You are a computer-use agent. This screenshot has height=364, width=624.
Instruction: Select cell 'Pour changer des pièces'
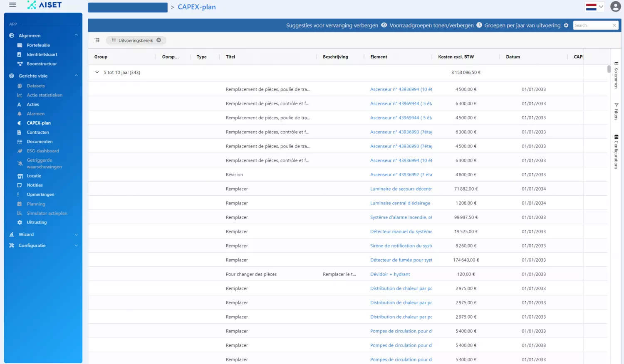point(251,274)
